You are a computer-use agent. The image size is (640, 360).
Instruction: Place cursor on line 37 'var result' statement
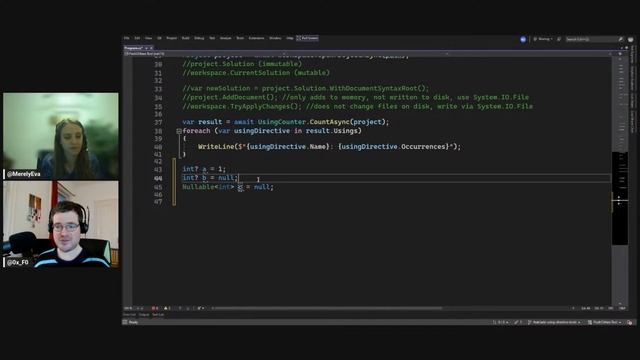click(285, 122)
